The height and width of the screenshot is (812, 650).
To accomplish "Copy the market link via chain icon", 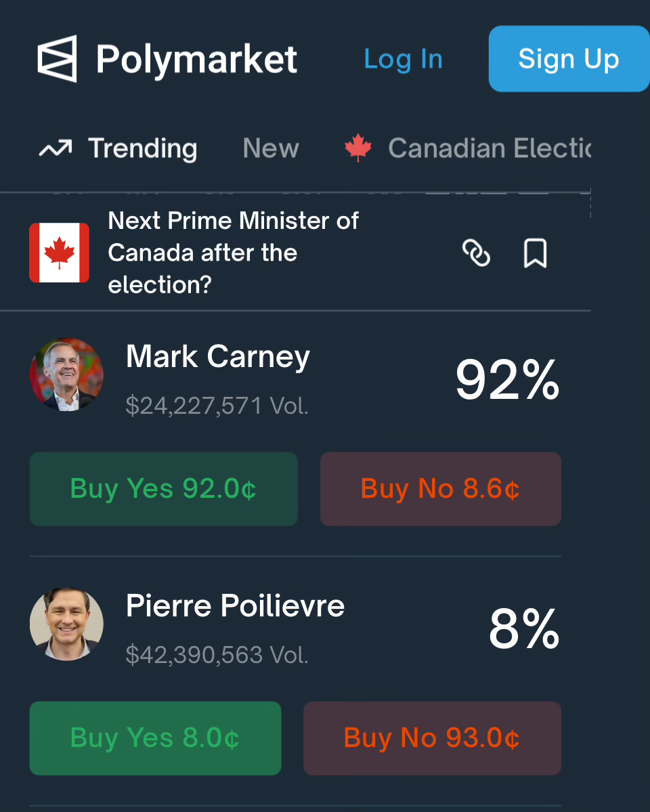I will pos(476,253).
